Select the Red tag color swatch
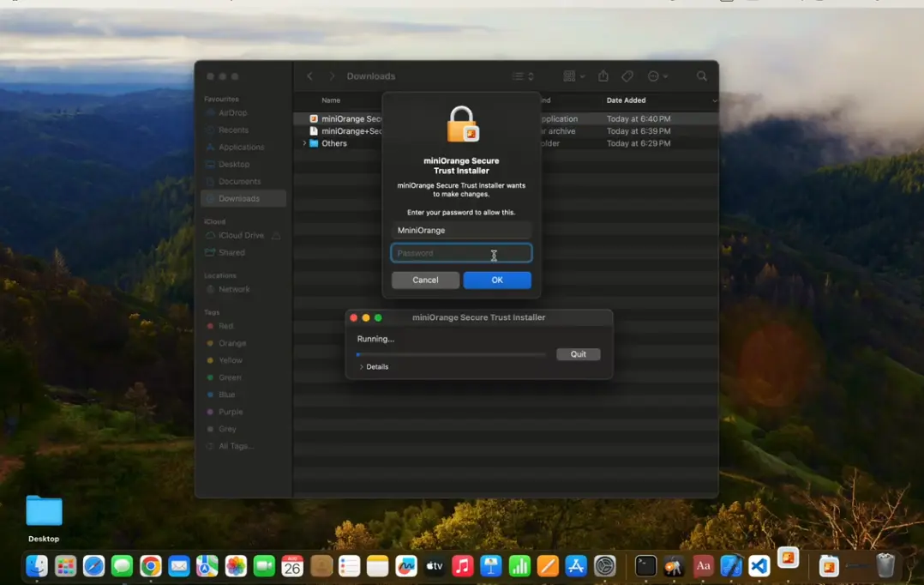Viewport: 924px width, 585px height. [x=212, y=326]
